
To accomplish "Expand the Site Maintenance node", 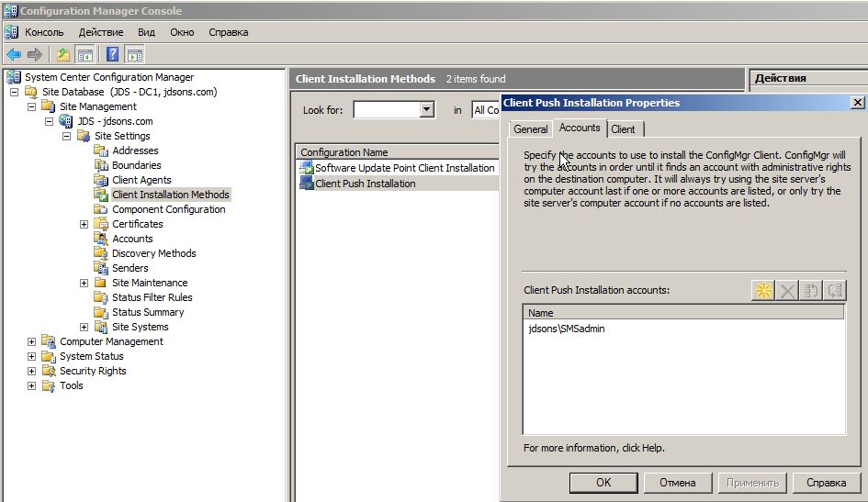I will pyautogui.click(x=85, y=283).
